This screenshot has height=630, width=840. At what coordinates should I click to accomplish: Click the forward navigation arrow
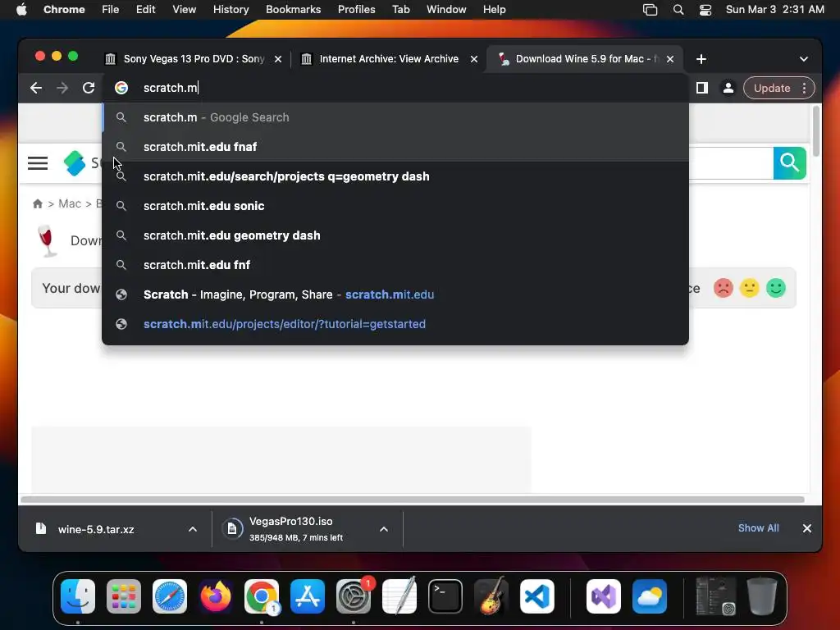(62, 88)
